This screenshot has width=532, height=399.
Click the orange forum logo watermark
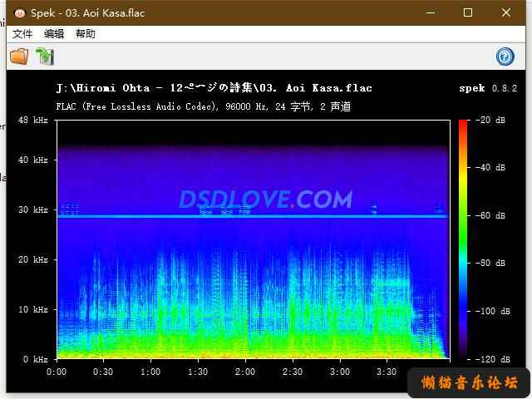(470, 382)
